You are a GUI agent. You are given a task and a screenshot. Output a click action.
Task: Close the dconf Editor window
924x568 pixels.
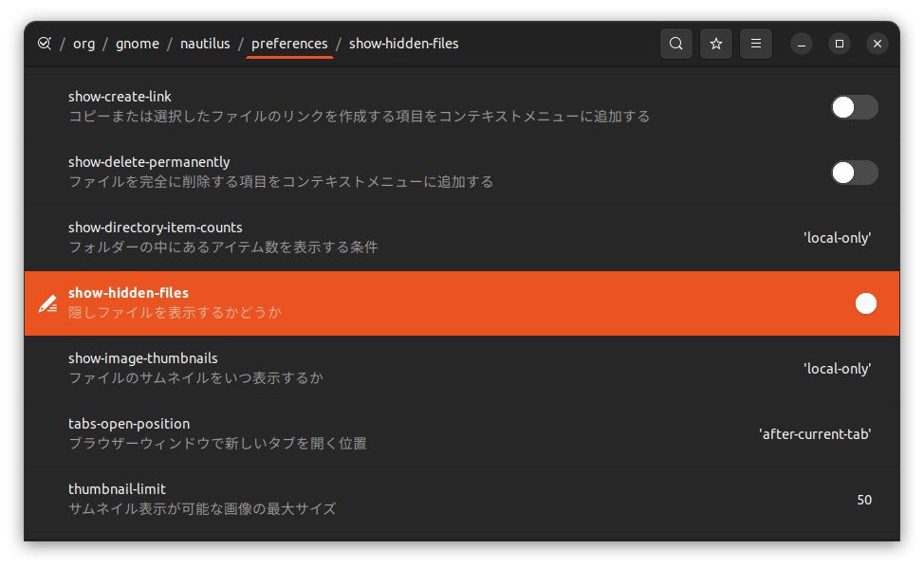[x=877, y=44]
